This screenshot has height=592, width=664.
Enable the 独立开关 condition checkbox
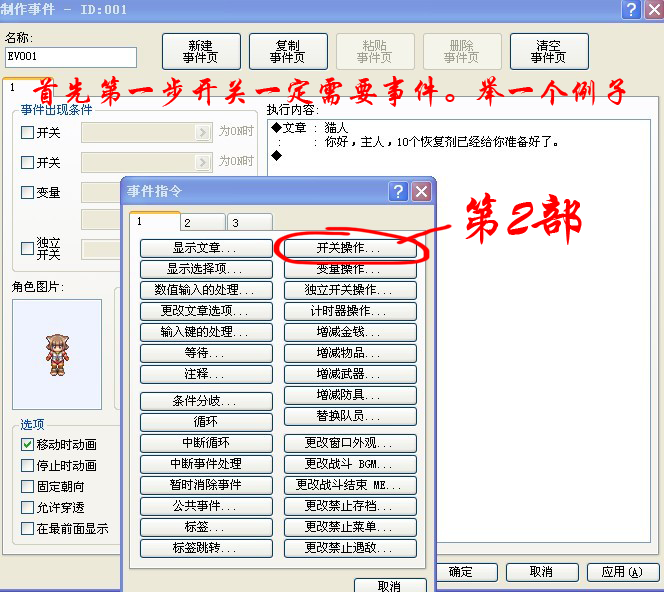pos(28,248)
